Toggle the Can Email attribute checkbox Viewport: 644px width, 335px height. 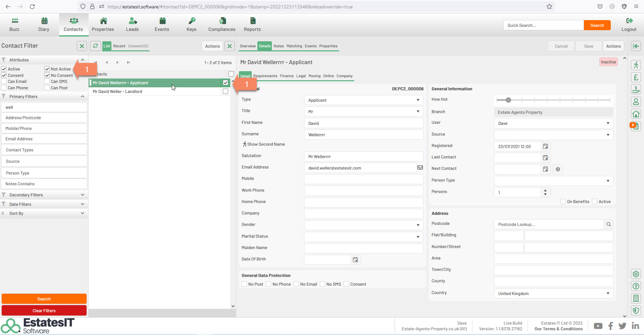tap(4, 82)
